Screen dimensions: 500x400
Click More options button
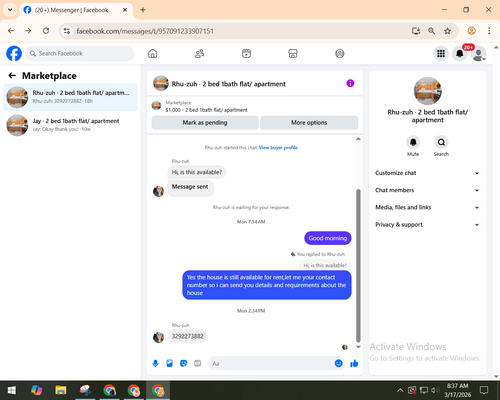pyautogui.click(x=309, y=123)
